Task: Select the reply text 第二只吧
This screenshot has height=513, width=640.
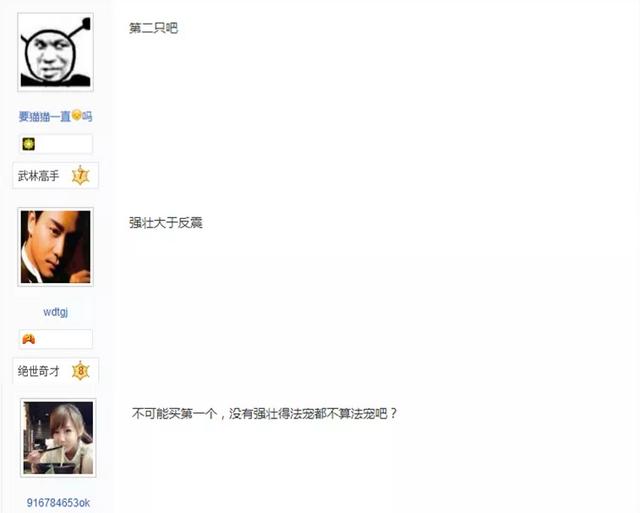Action: click(x=153, y=28)
